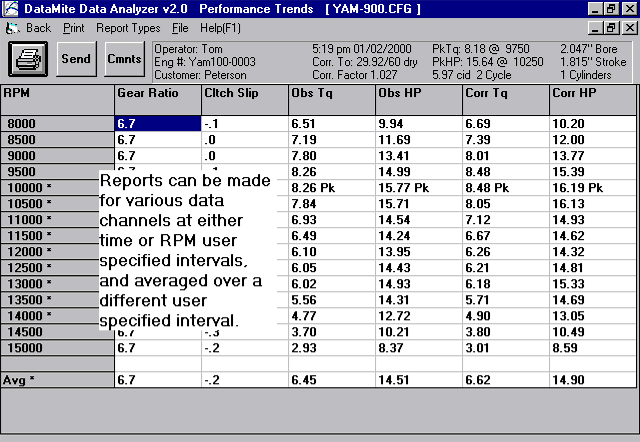Select the 12000 RPM row header

50,252
